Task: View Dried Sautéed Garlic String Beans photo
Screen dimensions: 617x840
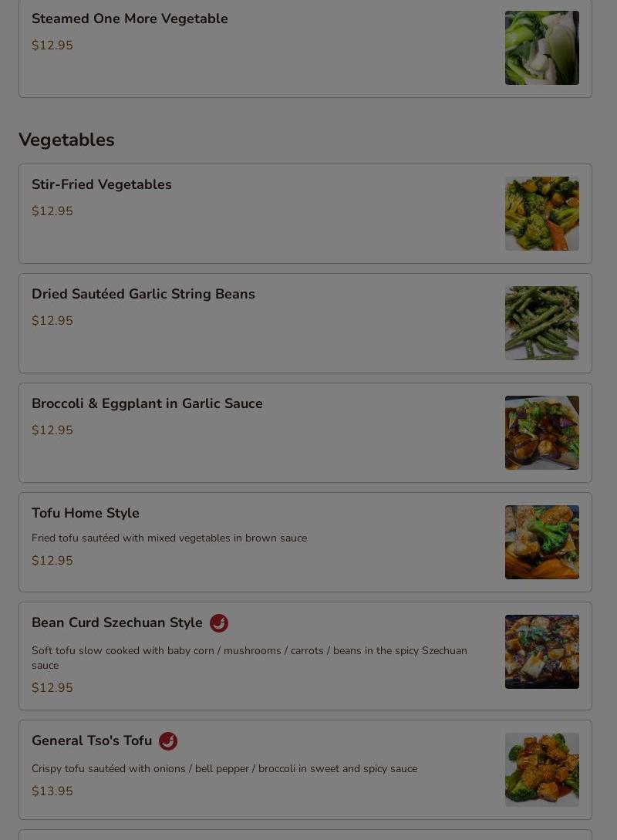Action: point(542,323)
